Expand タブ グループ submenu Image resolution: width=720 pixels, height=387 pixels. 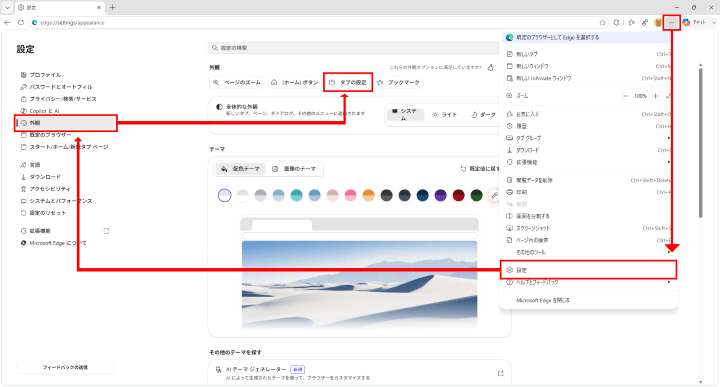(x=588, y=138)
